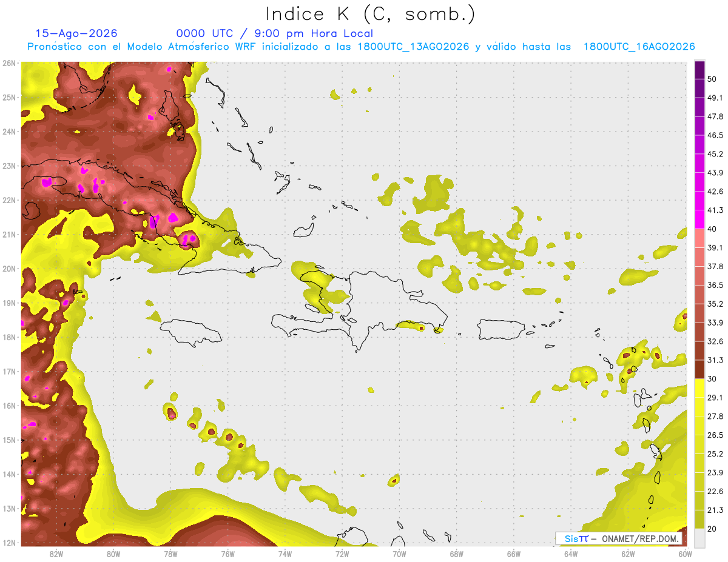Click the 16N latitude axis label
Screen dimensions: 728x562
click(8, 406)
